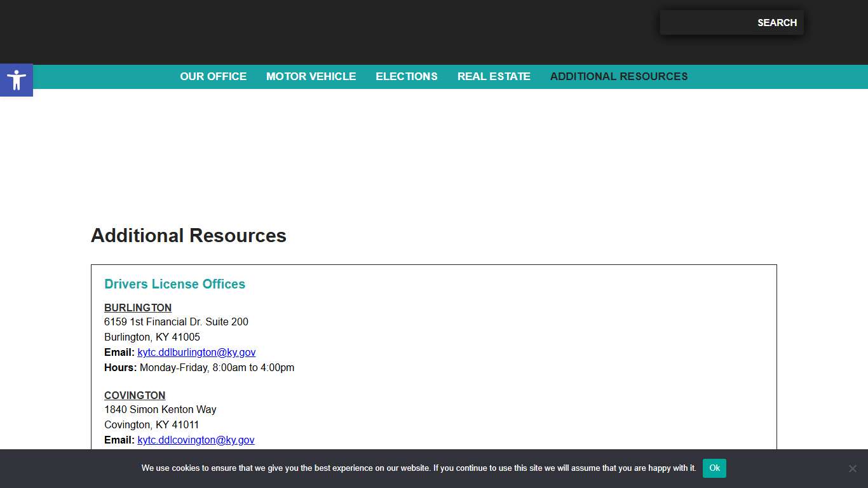Viewport: 868px width, 488px height.
Task: Open the accessibility tools widget
Action: (16, 80)
